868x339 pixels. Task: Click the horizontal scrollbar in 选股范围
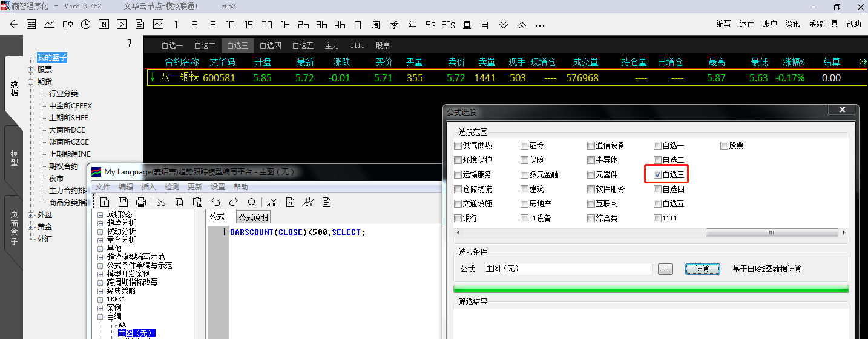click(771, 233)
